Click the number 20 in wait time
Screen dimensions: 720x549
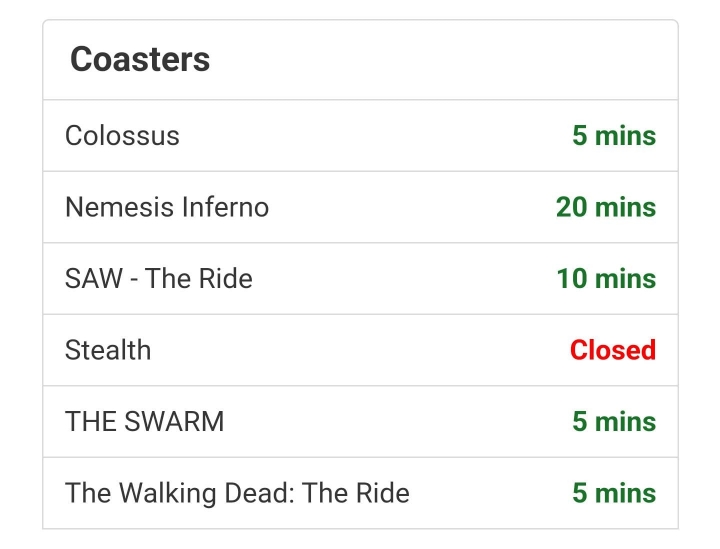571,207
